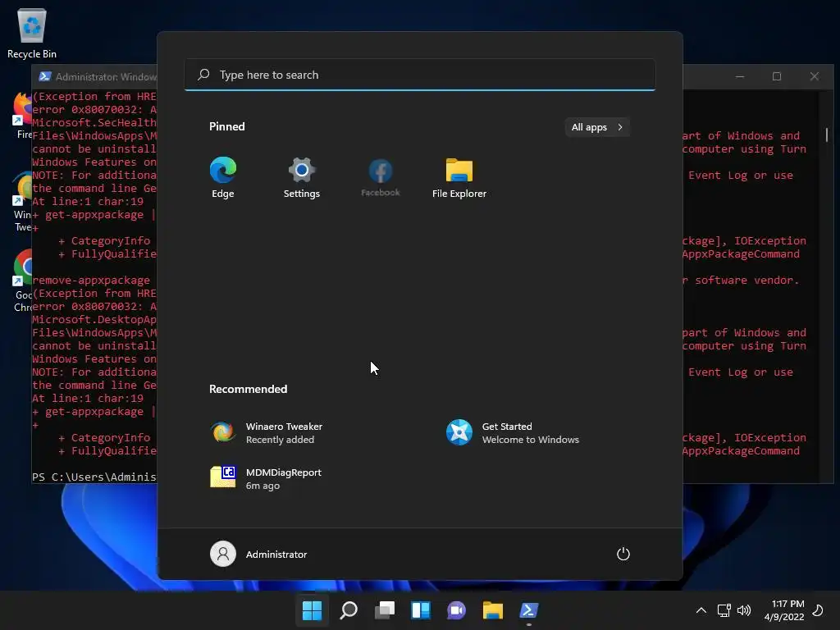Open Get Started Welcome to Windows
Viewport: 840px width, 630px height.
[514, 433]
